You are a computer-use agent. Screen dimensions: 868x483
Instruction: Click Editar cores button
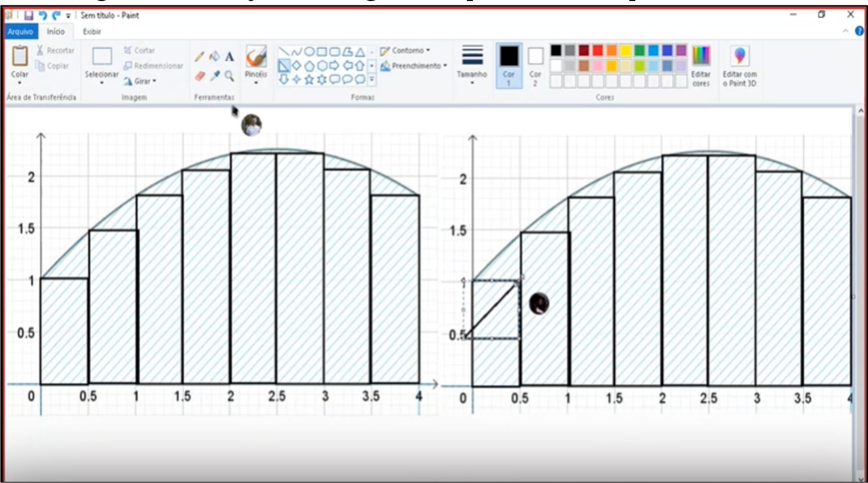pyautogui.click(x=701, y=65)
